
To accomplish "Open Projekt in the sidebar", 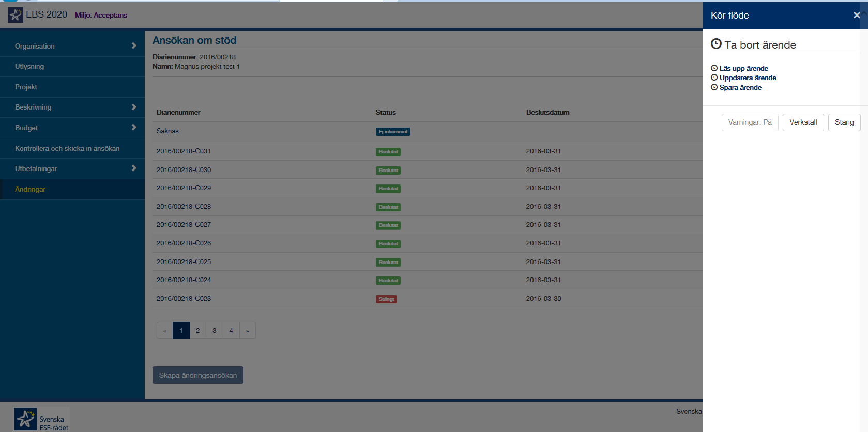I will pyautogui.click(x=72, y=87).
